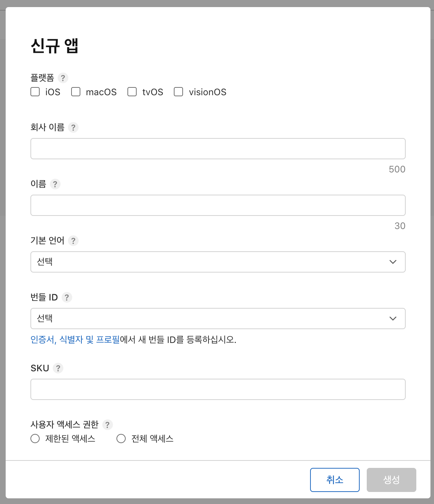Open the 번들 ID selection dropdown
The image size is (434, 504).
218,319
